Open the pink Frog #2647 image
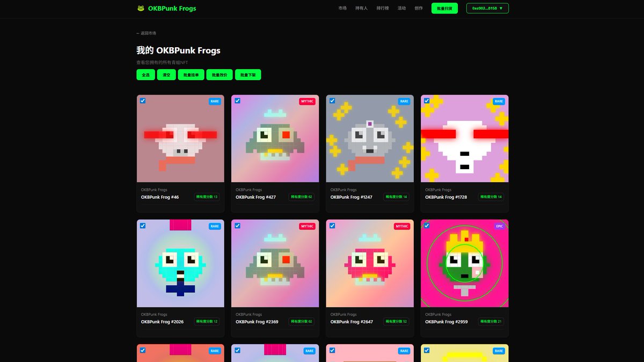This screenshot has width=644, height=362. 370,263
